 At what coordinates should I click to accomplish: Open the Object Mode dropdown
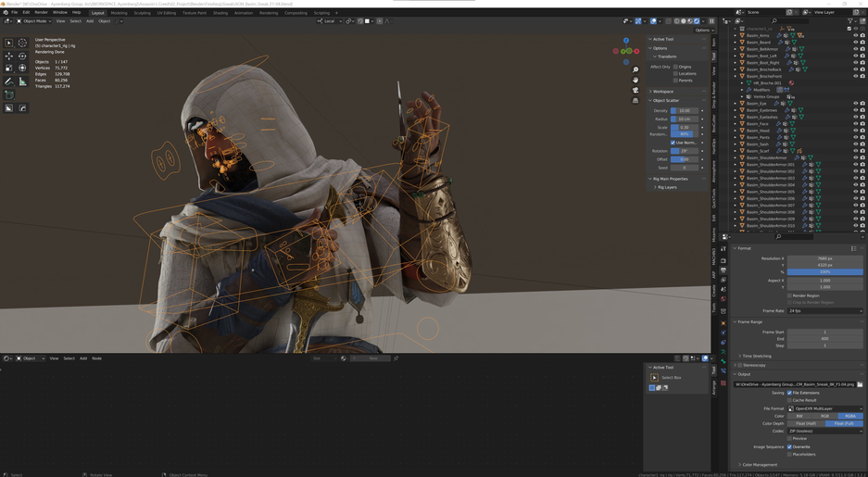tap(35, 21)
